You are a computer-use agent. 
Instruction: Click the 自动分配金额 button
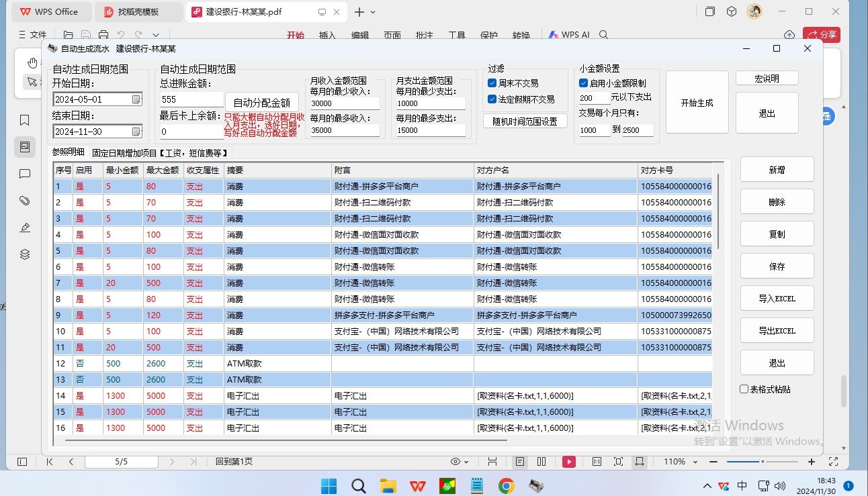click(262, 103)
